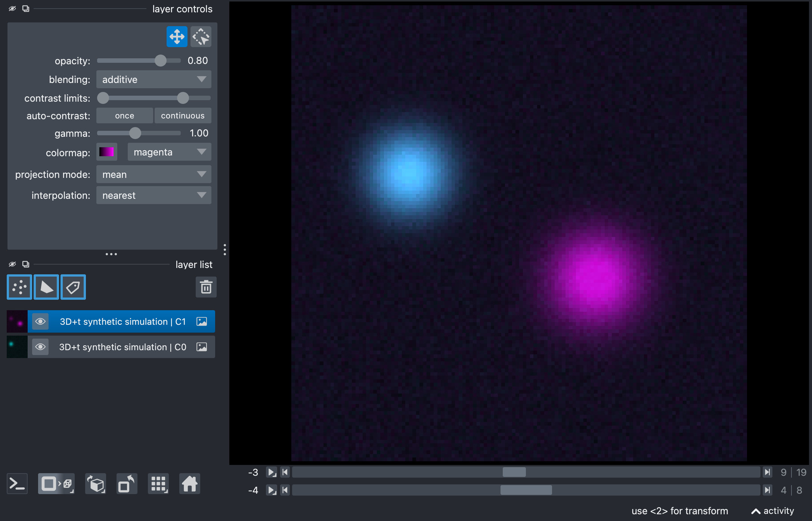Click the horizontal dots splitter between panels
The image size is (812, 521).
pyautogui.click(x=111, y=254)
